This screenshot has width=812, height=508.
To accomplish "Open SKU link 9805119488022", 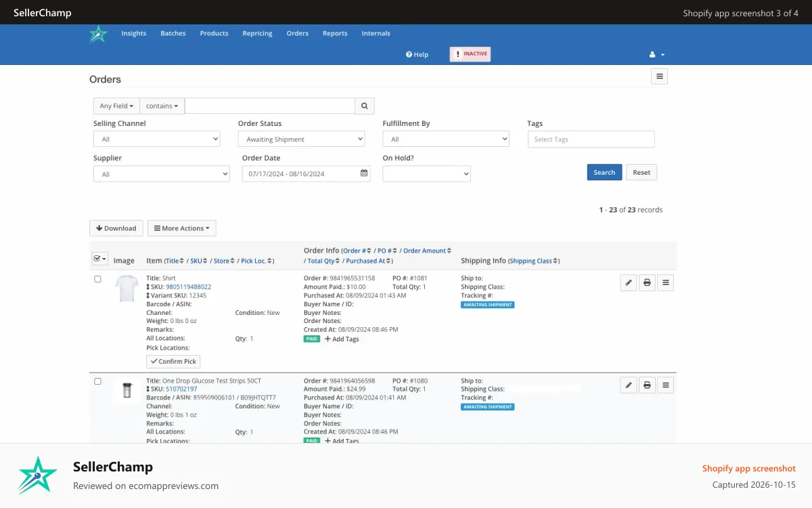I will [189, 287].
